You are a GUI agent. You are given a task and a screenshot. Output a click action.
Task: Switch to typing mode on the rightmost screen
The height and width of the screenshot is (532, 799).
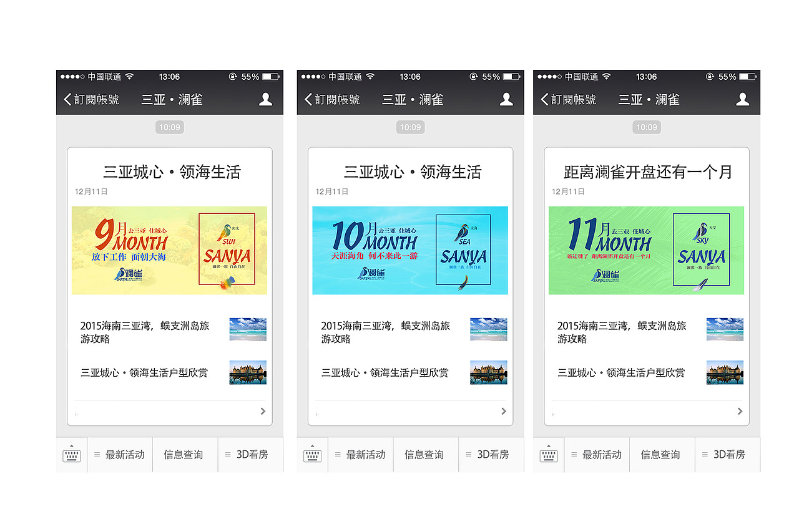(548, 455)
